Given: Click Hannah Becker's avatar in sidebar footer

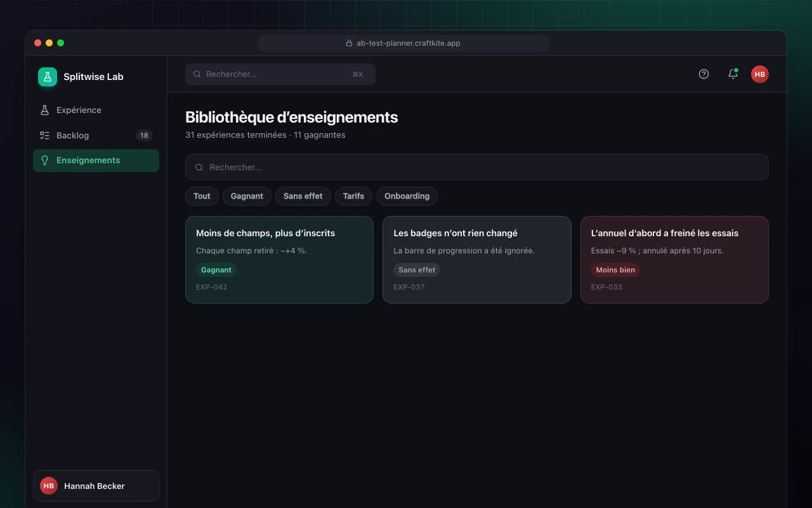Looking at the screenshot, I should click(49, 486).
